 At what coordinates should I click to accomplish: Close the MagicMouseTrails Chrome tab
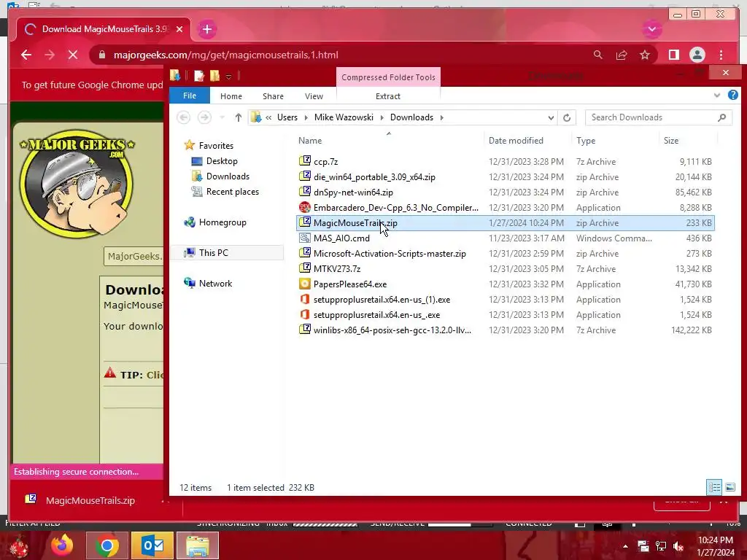(x=179, y=29)
